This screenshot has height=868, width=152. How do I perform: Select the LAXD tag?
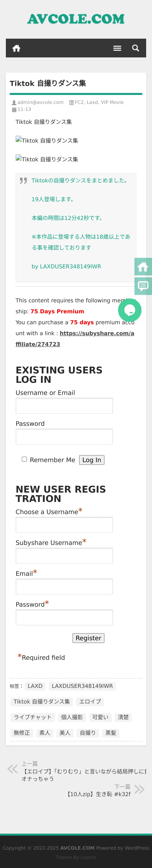point(35,686)
